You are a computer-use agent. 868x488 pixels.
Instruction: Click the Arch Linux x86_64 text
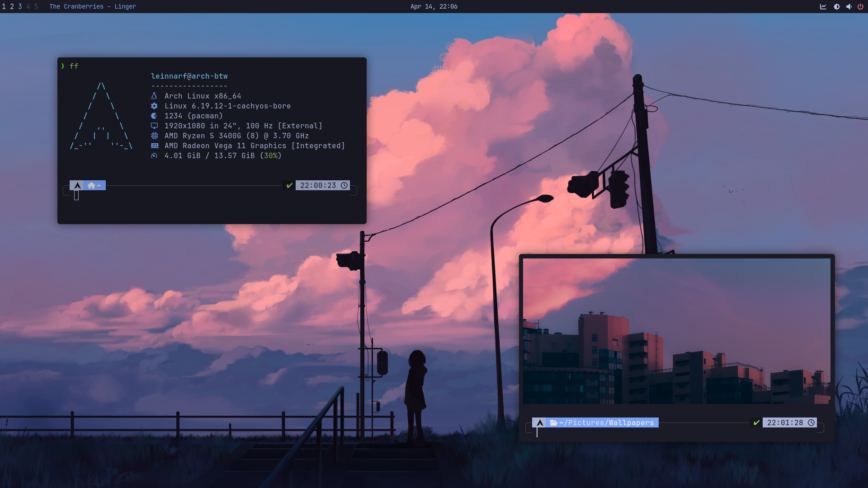point(203,96)
